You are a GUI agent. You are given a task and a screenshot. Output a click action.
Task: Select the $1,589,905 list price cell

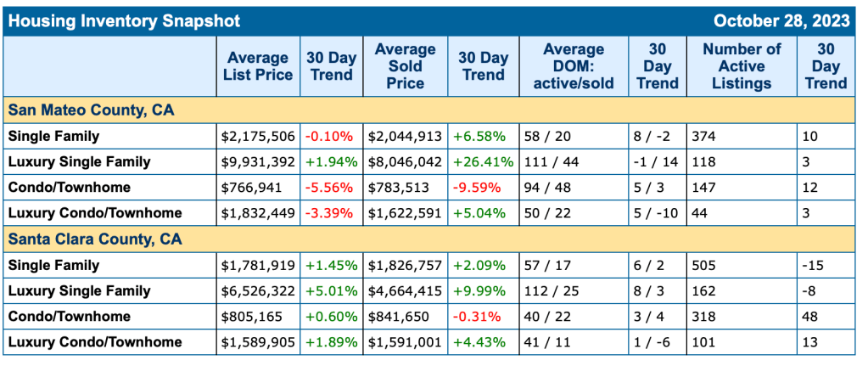click(256, 342)
